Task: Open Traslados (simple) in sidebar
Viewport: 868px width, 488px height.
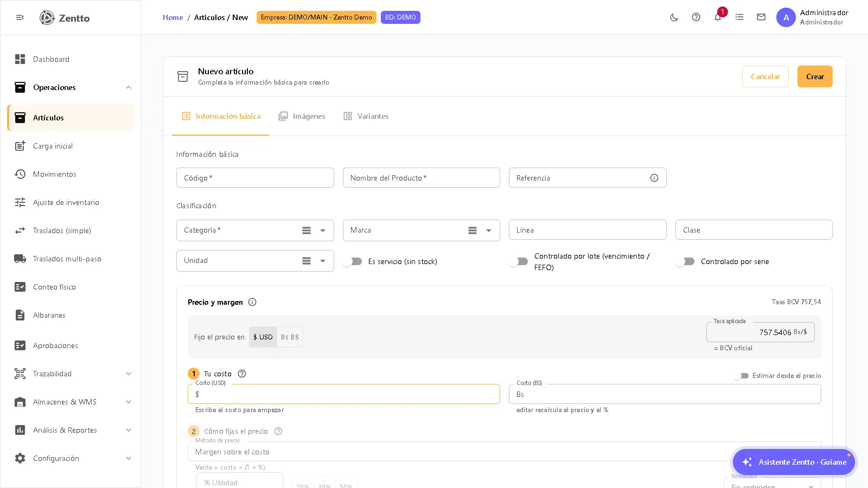Action: pyautogui.click(x=71, y=230)
